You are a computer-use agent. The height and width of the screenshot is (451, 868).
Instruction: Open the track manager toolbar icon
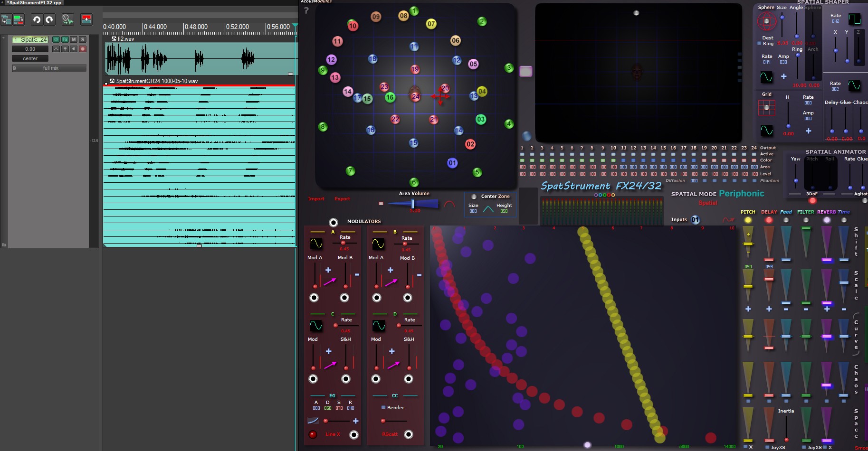coord(6,19)
